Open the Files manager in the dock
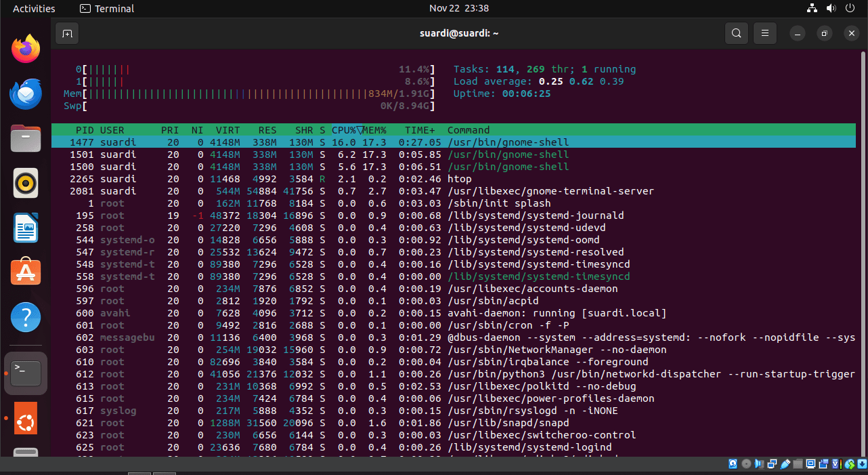This screenshot has width=868, height=475. (26, 138)
